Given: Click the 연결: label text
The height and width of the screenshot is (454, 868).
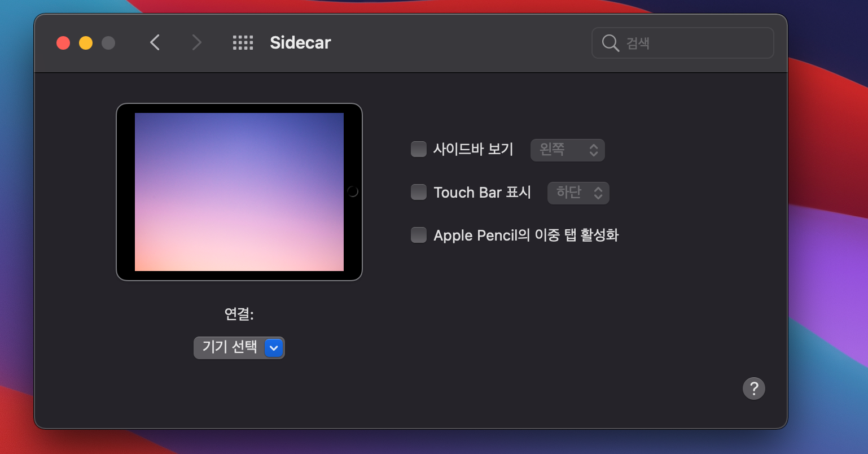Looking at the screenshot, I should (x=239, y=314).
